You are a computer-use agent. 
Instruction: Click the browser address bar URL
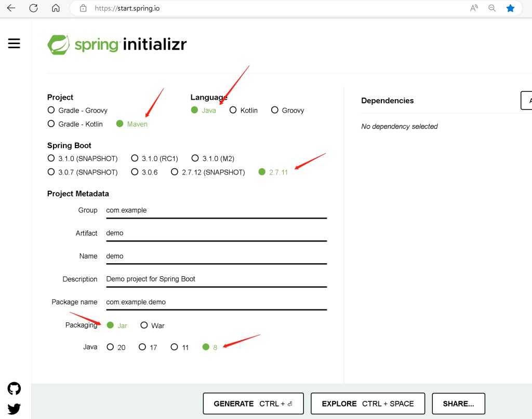127,8
